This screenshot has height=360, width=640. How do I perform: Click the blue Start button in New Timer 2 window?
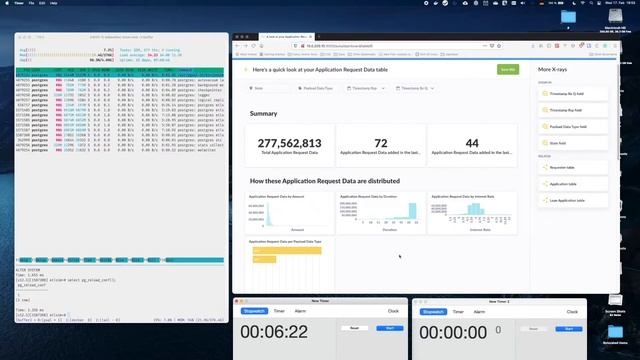tap(569, 329)
